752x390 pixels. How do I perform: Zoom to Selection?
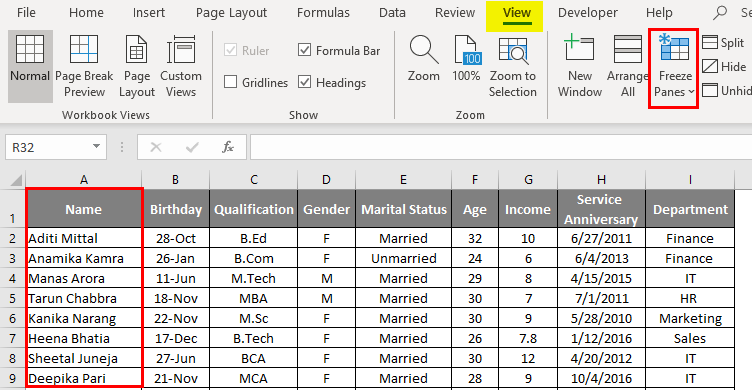click(513, 67)
